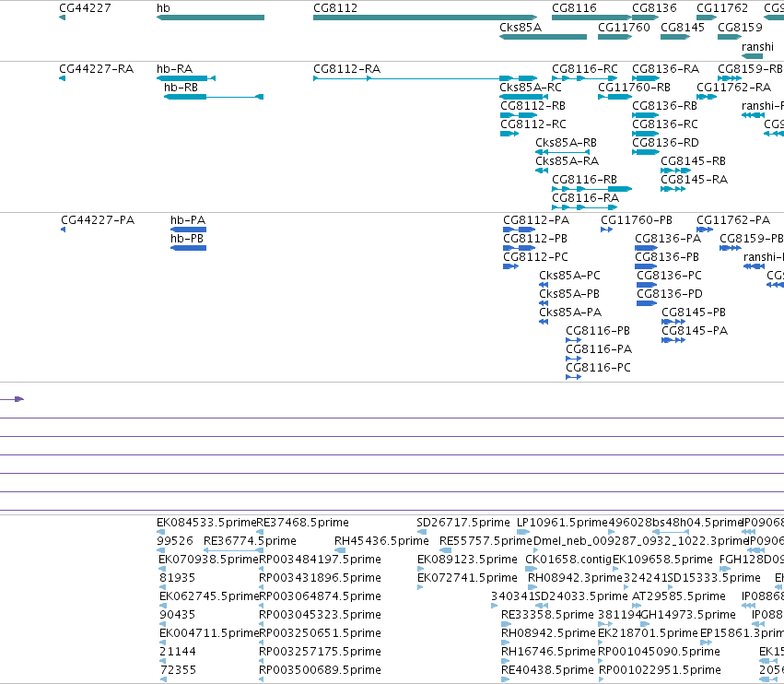Screen dimensions: 784x684
Task: Click protein label CG8116-PC
Action: [x=599, y=368]
